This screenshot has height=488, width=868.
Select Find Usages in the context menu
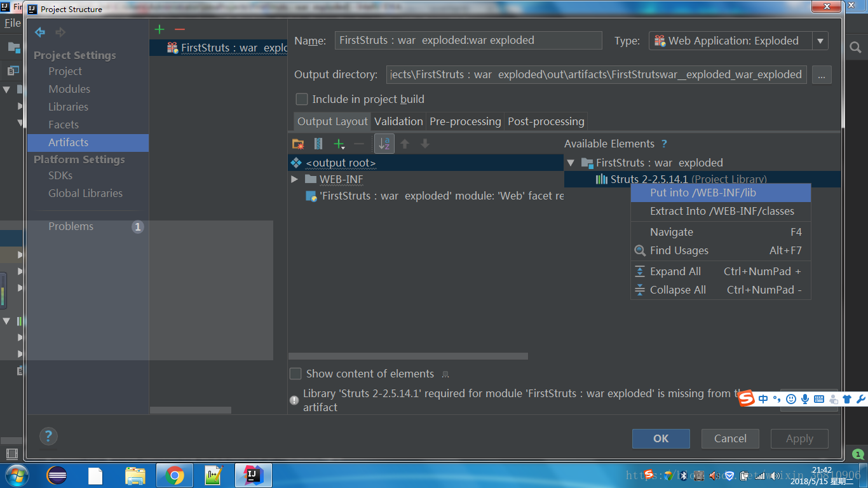[x=721, y=250]
